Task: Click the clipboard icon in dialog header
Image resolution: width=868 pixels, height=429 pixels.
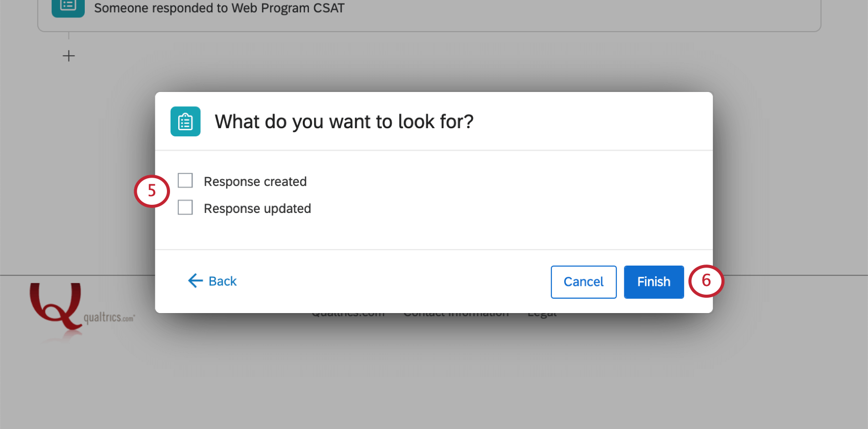Action: click(x=185, y=122)
